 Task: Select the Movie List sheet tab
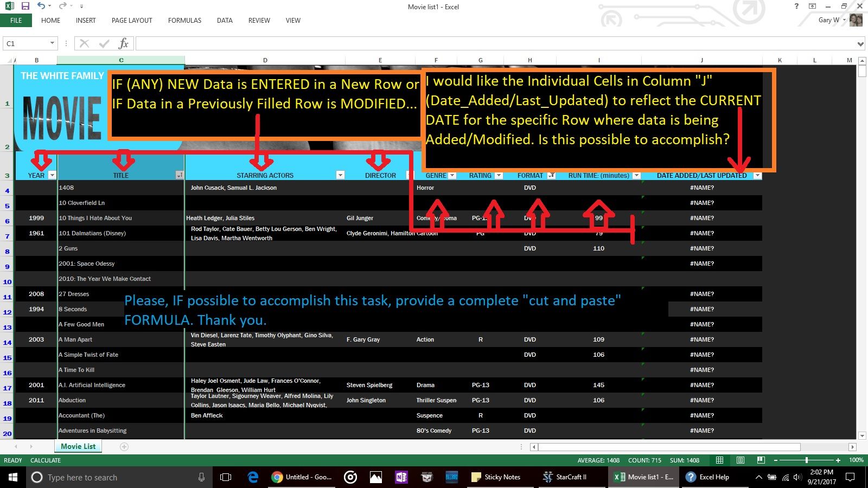pos(78,446)
